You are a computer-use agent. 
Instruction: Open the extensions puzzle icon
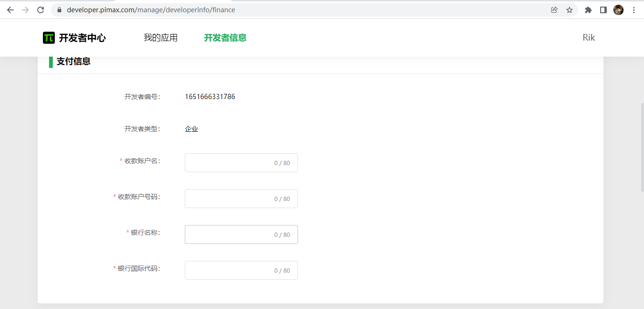(x=588, y=10)
